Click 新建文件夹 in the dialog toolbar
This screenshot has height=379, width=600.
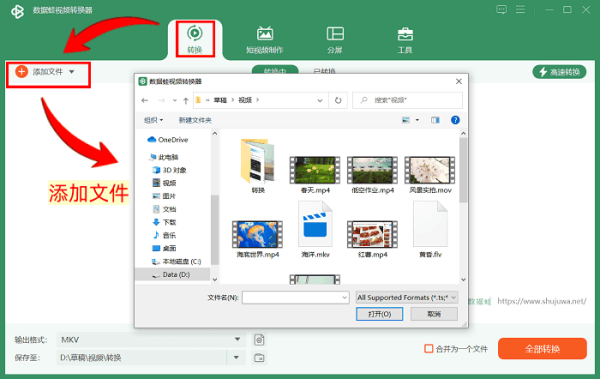point(195,120)
